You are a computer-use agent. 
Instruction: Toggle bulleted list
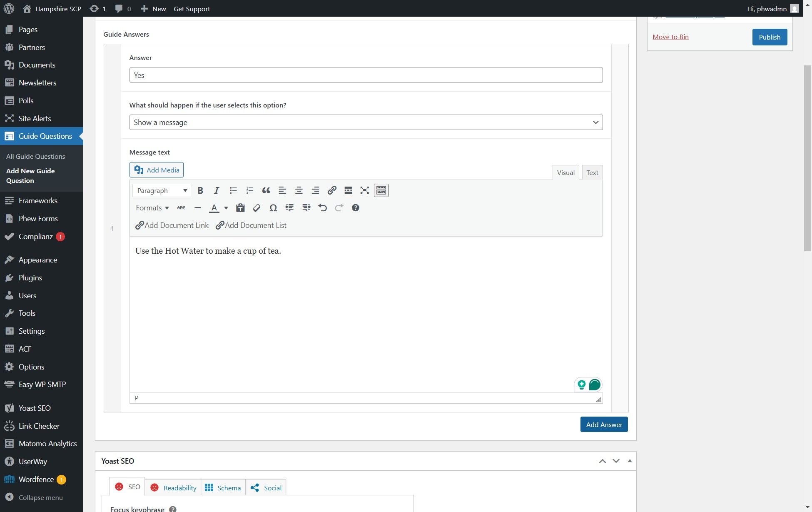click(x=233, y=190)
